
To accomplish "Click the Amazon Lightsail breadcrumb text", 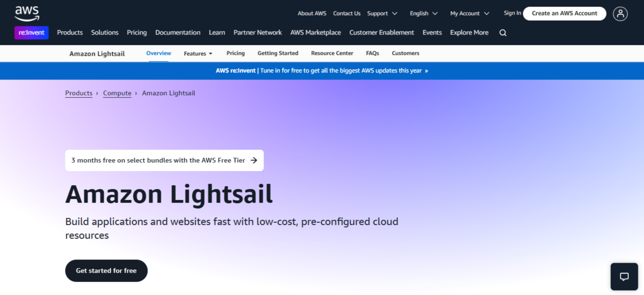I will (x=169, y=93).
